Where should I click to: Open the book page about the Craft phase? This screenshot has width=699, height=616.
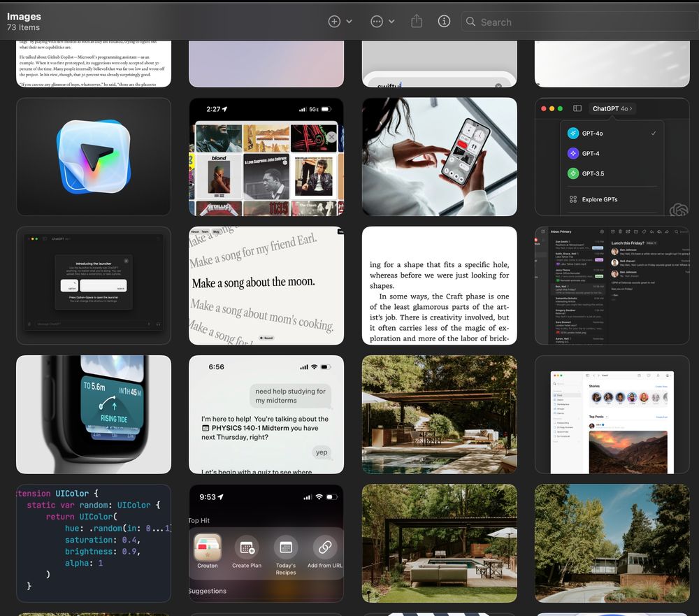[440, 285]
